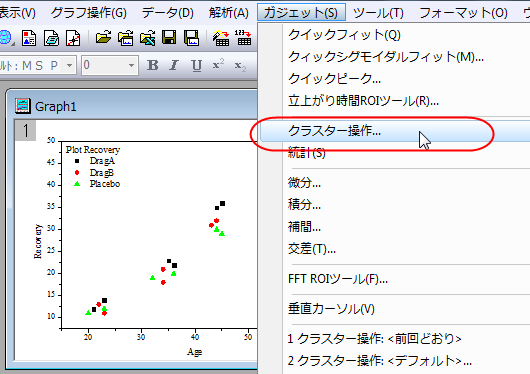This screenshot has height=374, width=530.
Task: Open the データ(D) menu
Action: pos(168,13)
